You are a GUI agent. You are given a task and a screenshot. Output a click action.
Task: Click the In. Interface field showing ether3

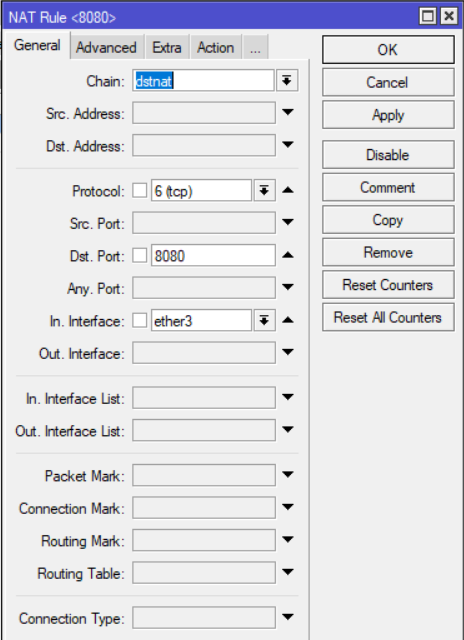tap(201, 320)
